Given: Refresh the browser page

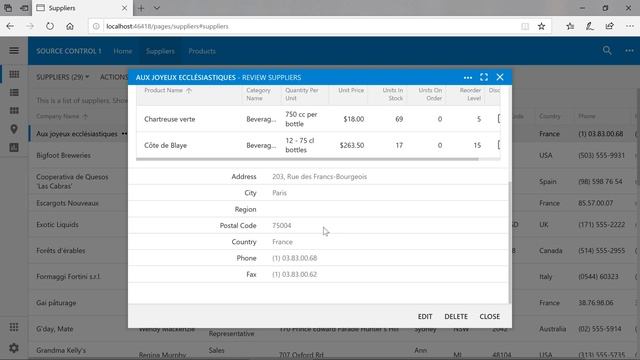Looking at the screenshot, I should (x=50, y=26).
